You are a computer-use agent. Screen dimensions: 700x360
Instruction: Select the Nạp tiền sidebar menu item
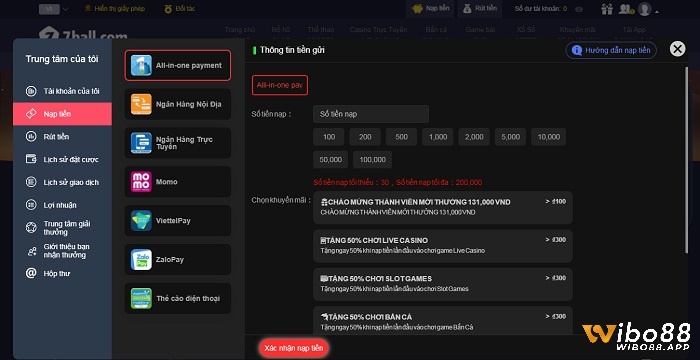62,114
